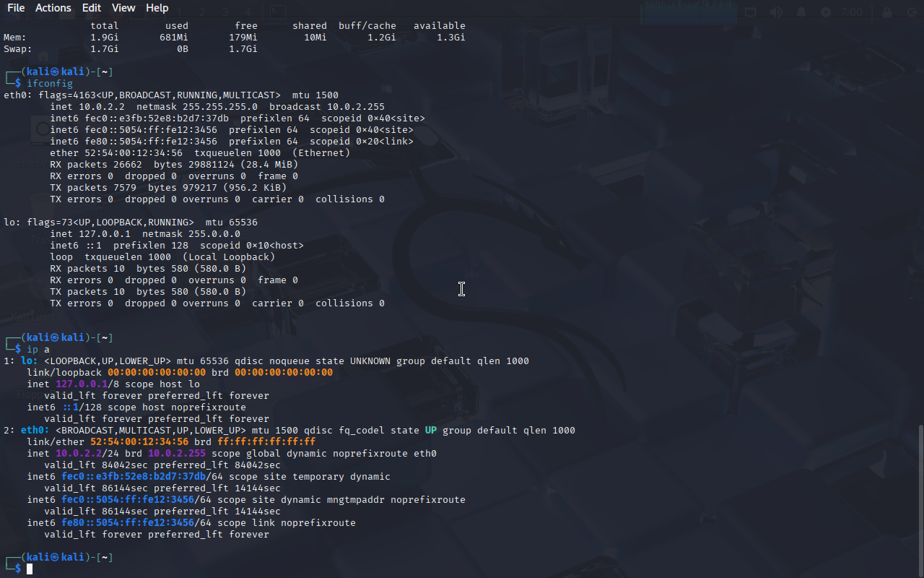This screenshot has width=924, height=578.
Task: Click 'scopeid 0x10<host>' text
Action: 252,246
